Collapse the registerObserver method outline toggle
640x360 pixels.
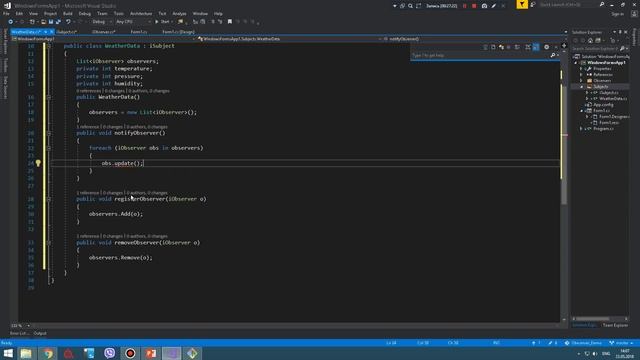pyautogui.click(x=49, y=199)
